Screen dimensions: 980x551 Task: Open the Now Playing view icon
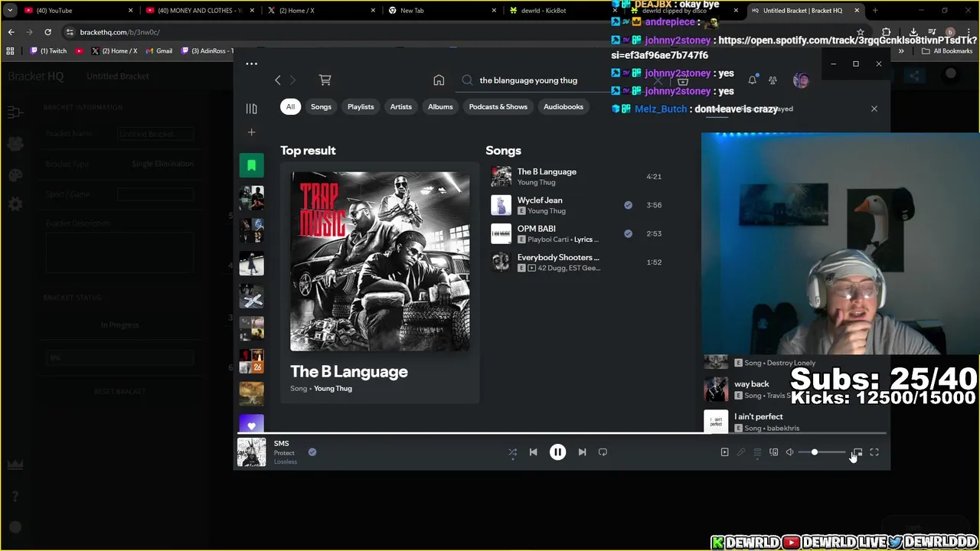click(724, 452)
